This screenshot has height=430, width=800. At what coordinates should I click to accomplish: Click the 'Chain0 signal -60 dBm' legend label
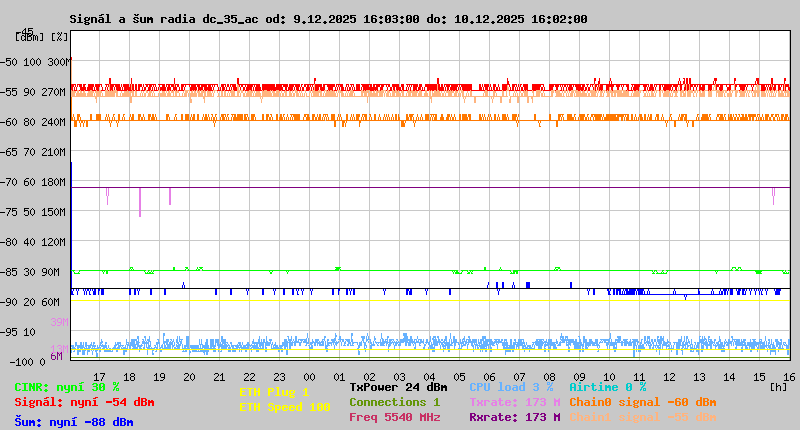coord(642,402)
